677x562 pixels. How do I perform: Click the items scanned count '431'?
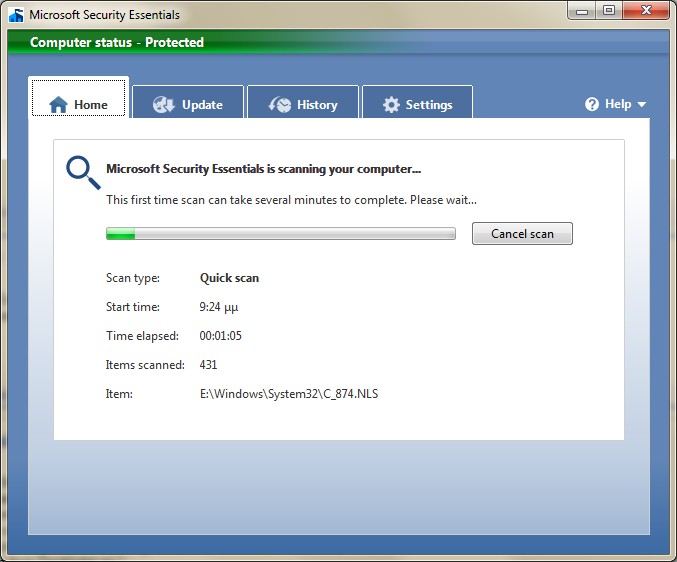[x=208, y=365]
